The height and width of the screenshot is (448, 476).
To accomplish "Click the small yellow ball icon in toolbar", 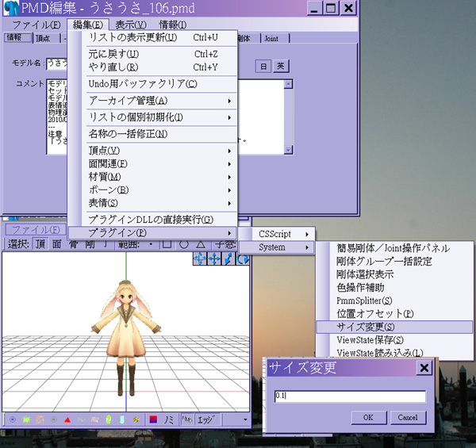I will click(136, 419).
